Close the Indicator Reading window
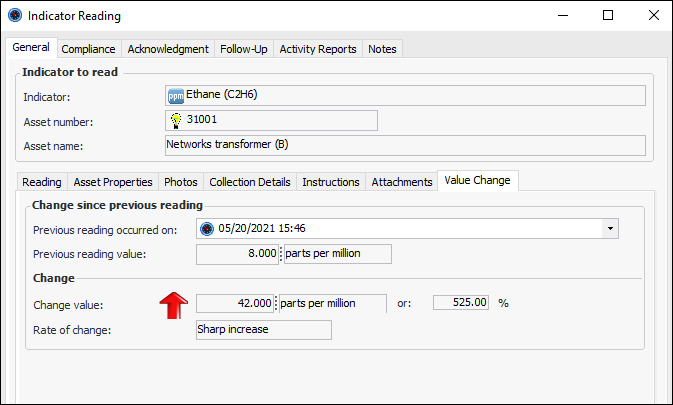Viewport: 673px width, 405px height. click(x=653, y=15)
